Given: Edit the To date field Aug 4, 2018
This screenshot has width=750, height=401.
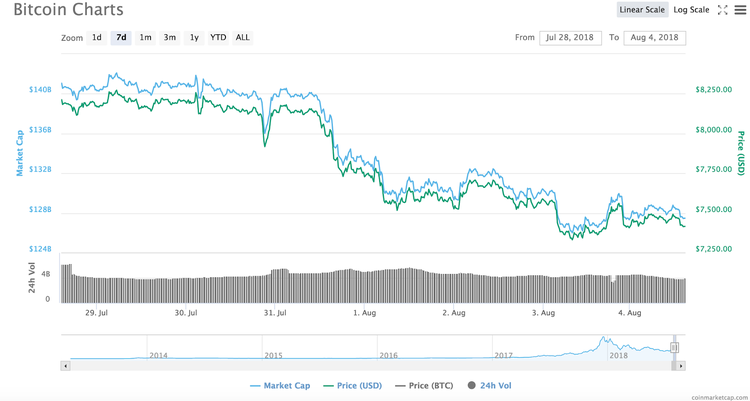Looking at the screenshot, I should (655, 38).
